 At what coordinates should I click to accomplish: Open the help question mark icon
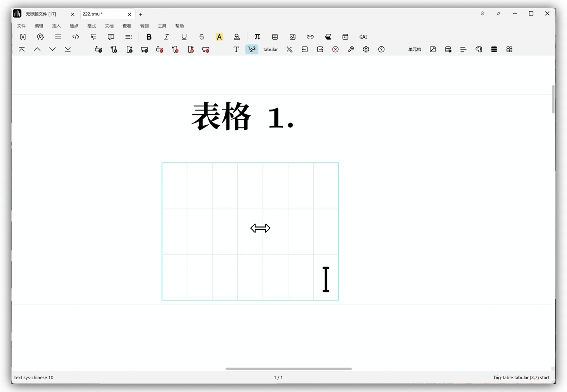[381, 49]
